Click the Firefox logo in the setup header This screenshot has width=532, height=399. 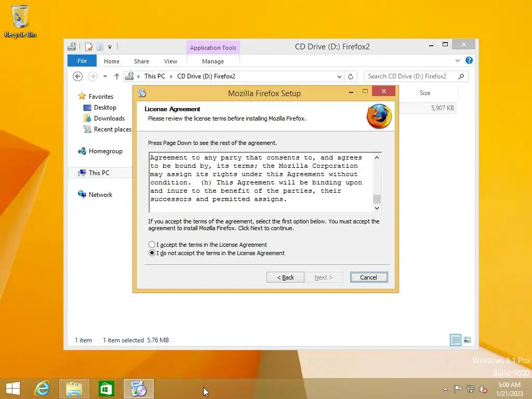click(x=379, y=116)
